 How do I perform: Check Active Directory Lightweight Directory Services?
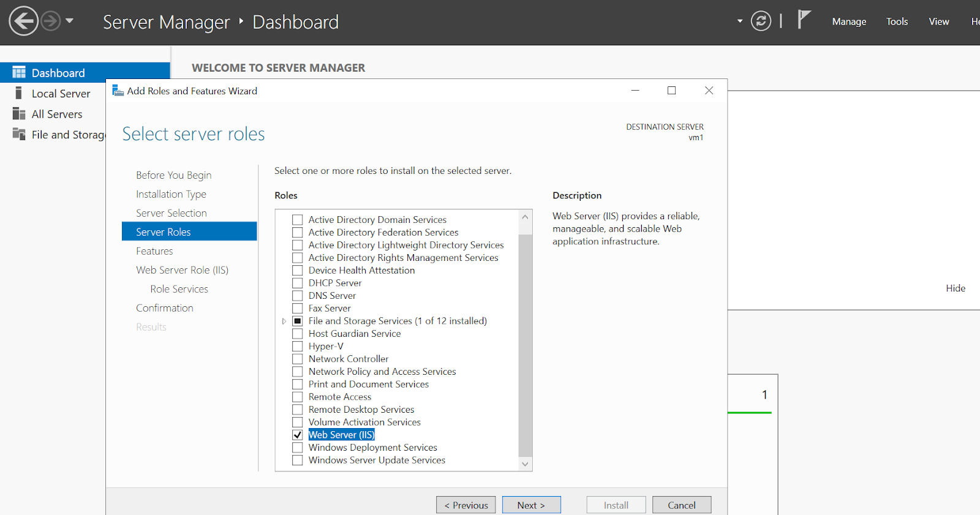pyautogui.click(x=298, y=245)
